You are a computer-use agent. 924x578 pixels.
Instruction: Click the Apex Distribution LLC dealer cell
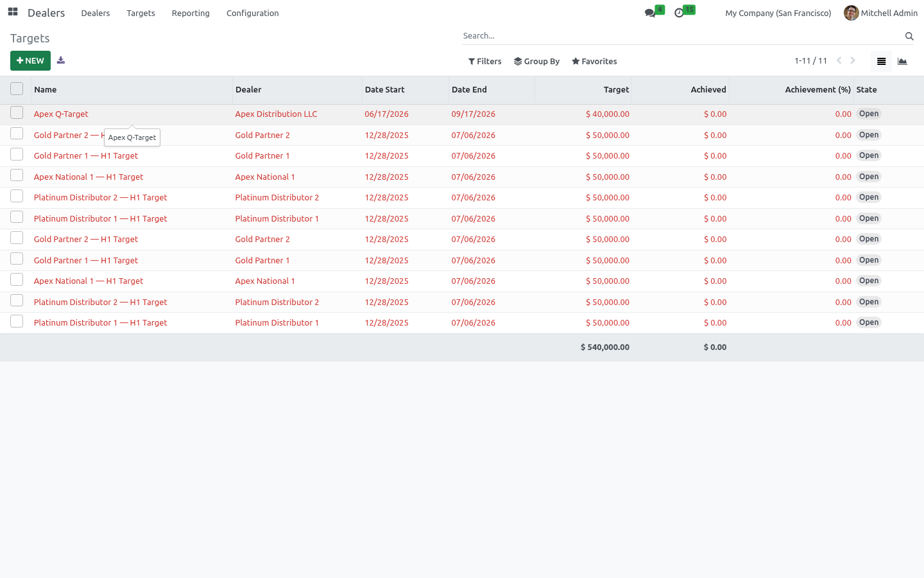(x=276, y=114)
